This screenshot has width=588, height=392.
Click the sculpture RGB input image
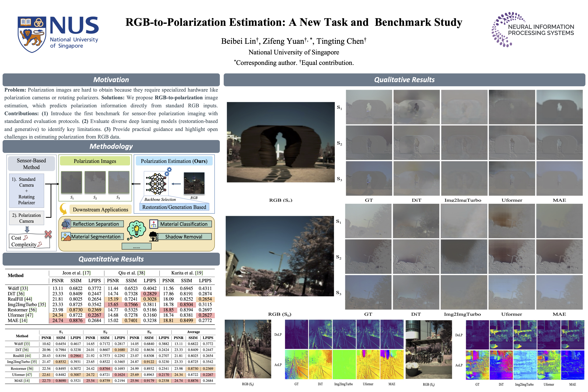pos(280,142)
